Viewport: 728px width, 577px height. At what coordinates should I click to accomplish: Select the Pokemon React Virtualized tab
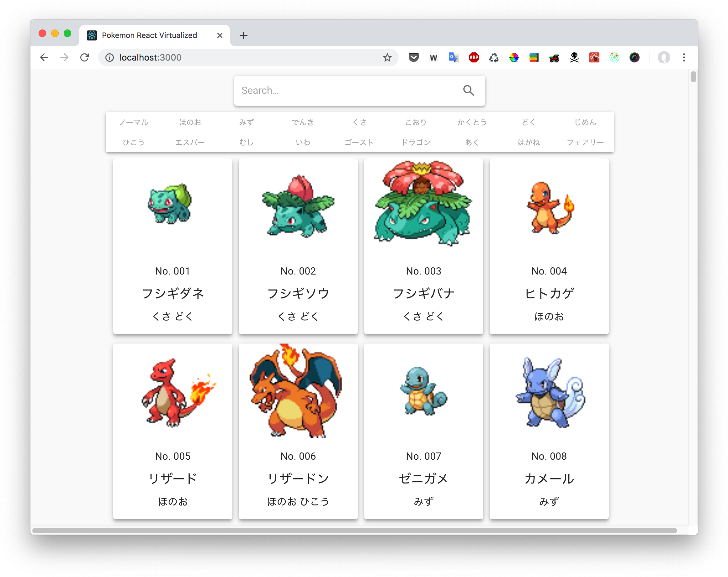(x=155, y=35)
